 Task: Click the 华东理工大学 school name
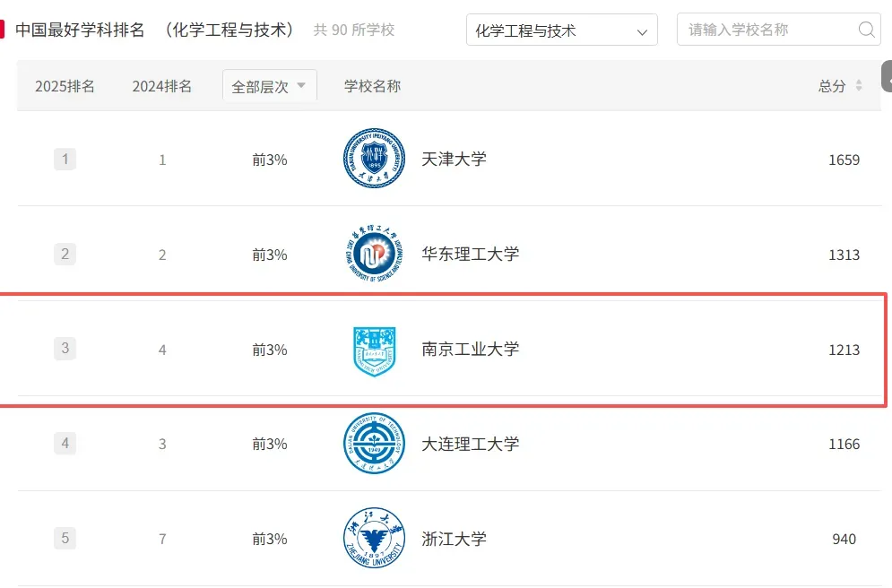pos(471,254)
